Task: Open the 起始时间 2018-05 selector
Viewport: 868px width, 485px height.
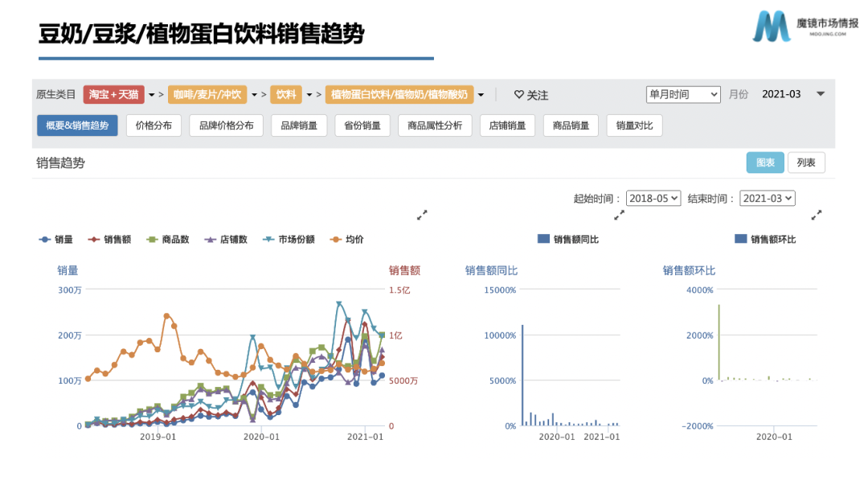Action: pos(653,199)
